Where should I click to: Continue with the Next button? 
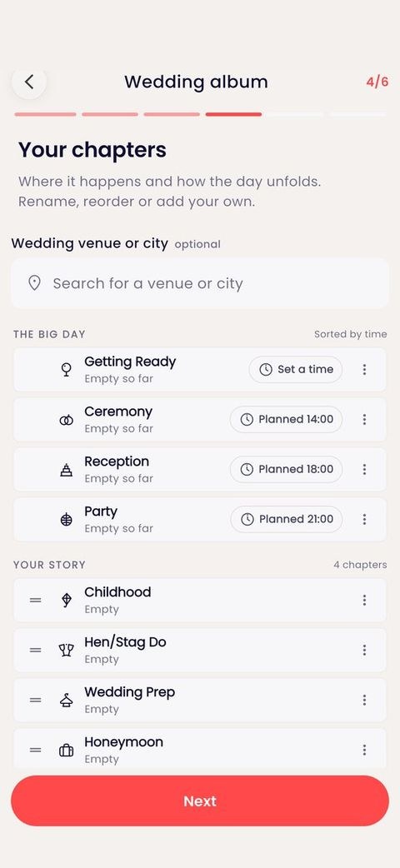[199, 801]
